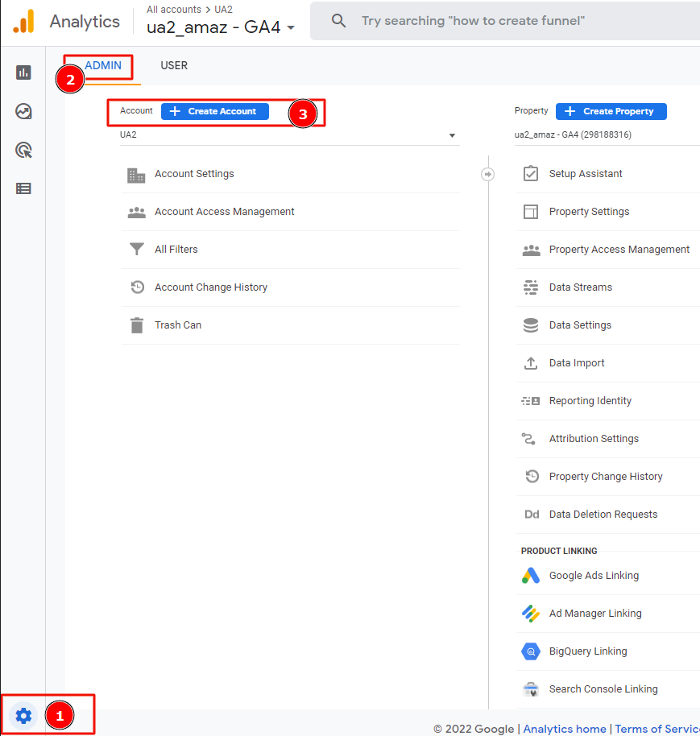Viewport: 700px width, 736px height.
Task: Open the Configure table icon in sidebar
Action: [23, 188]
